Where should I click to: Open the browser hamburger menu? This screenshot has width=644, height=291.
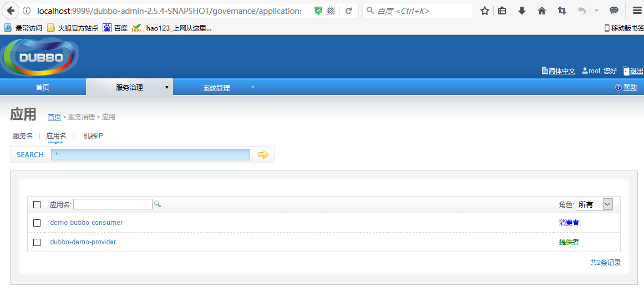(x=637, y=11)
